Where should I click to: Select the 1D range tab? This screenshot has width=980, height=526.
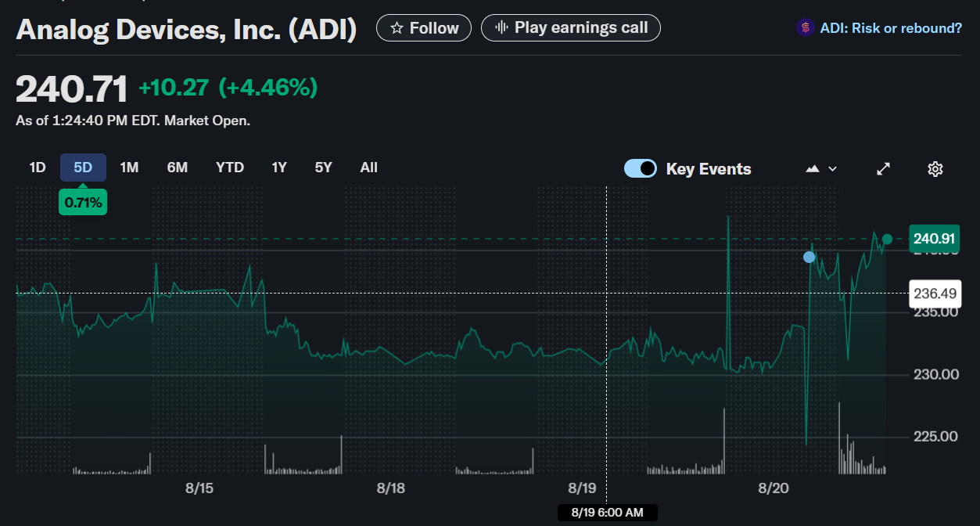(38, 168)
